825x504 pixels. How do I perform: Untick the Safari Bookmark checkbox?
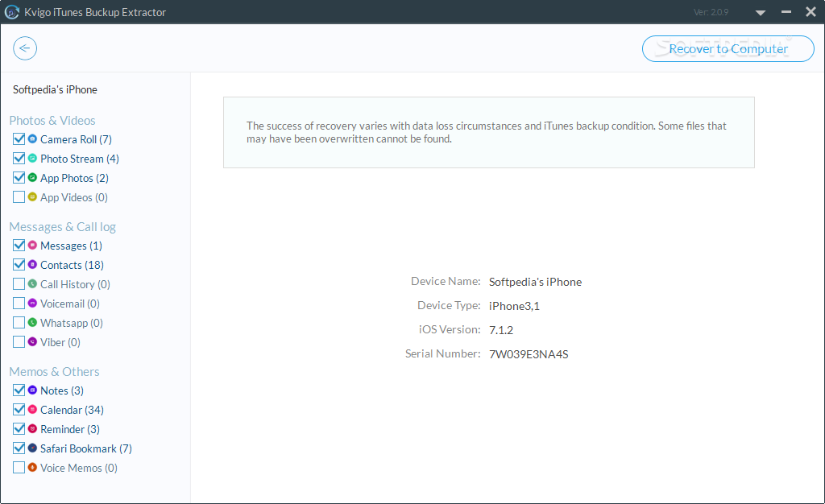point(19,448)
